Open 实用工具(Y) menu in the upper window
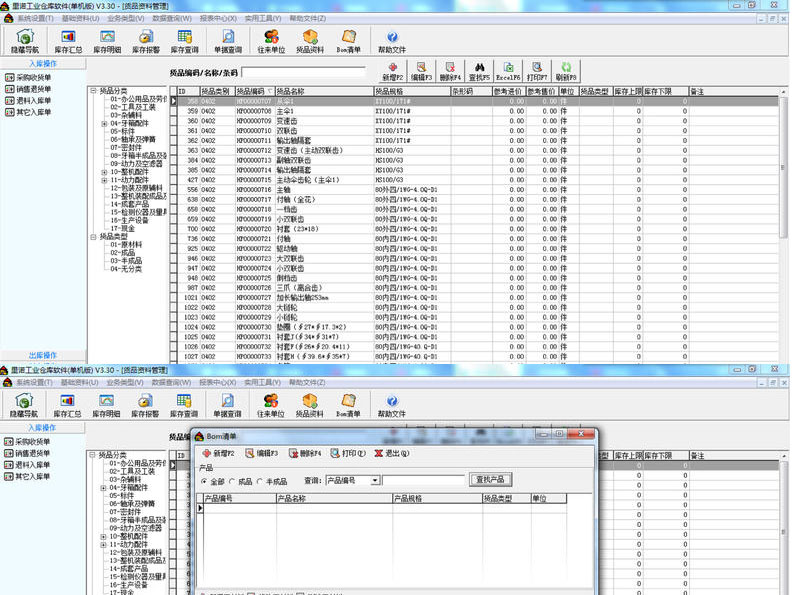The width and height of the screenshot is (800, 595). [x=263, y=18]
